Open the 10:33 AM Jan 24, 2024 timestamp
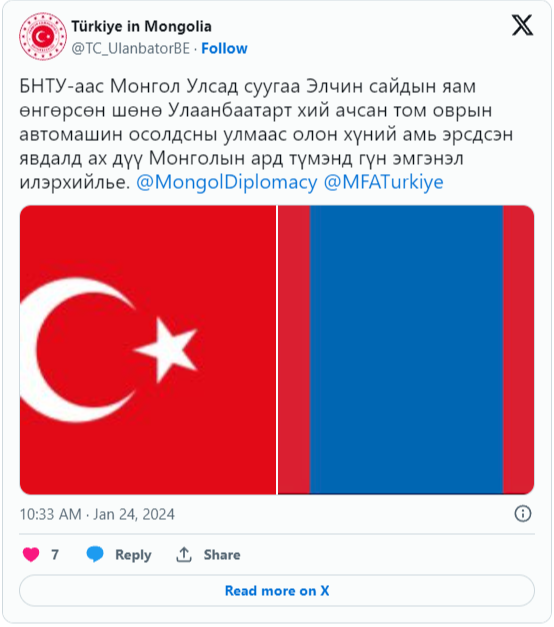554x627 pixels. point(97,514)
